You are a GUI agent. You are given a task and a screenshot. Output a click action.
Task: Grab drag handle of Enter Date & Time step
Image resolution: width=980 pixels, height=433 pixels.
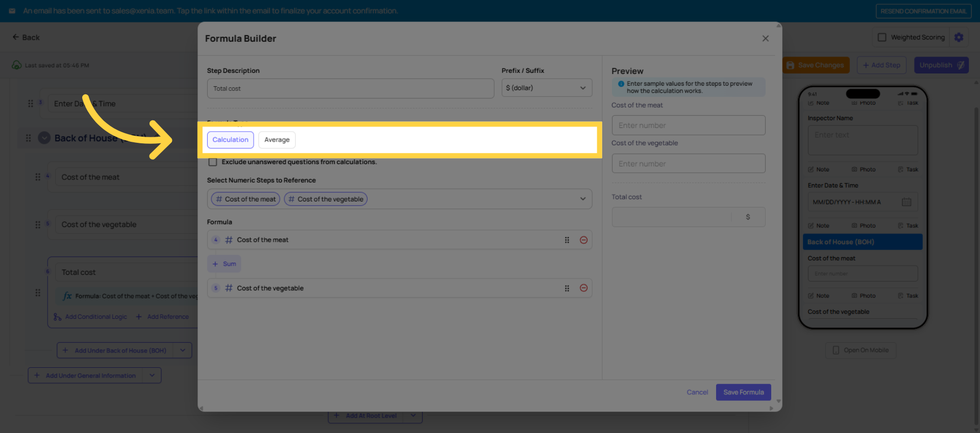tap(31, 104)
